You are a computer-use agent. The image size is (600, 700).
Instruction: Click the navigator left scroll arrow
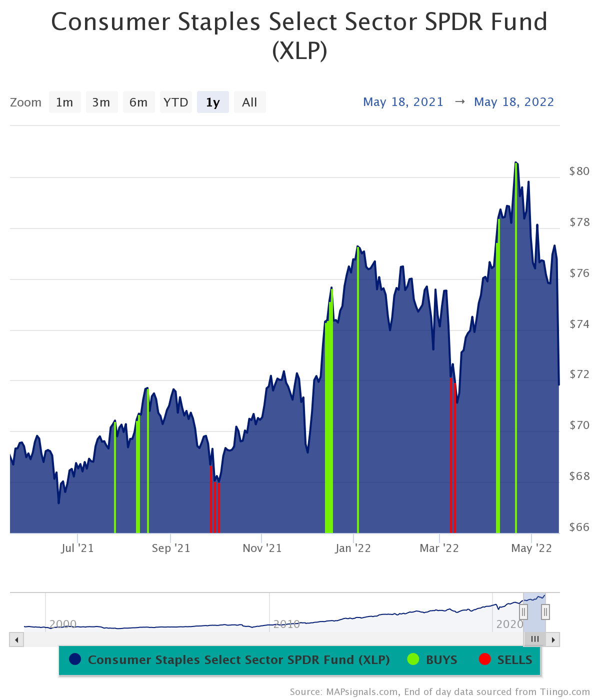(16, 639)
